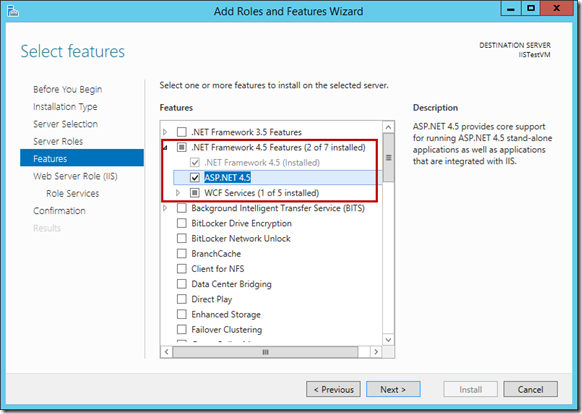Uncheck the ASP.NET 4.5 checkbox
Image resolution: width=582 pixels, height=414 pixels.
[195, 177]
